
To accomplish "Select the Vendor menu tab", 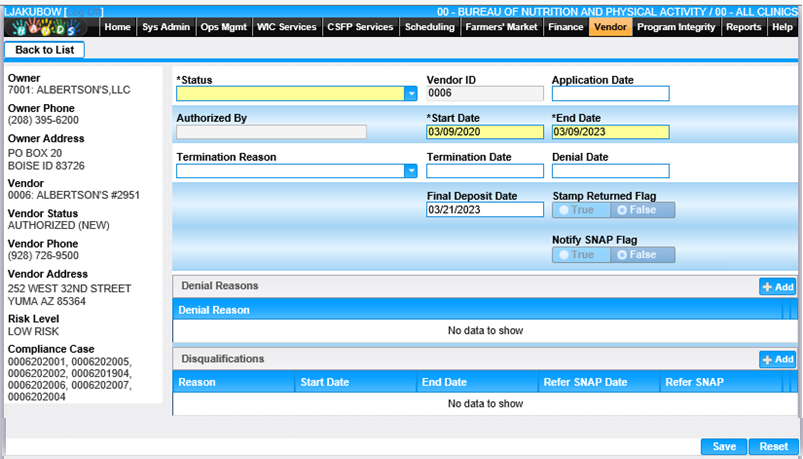I will point(610,27).
